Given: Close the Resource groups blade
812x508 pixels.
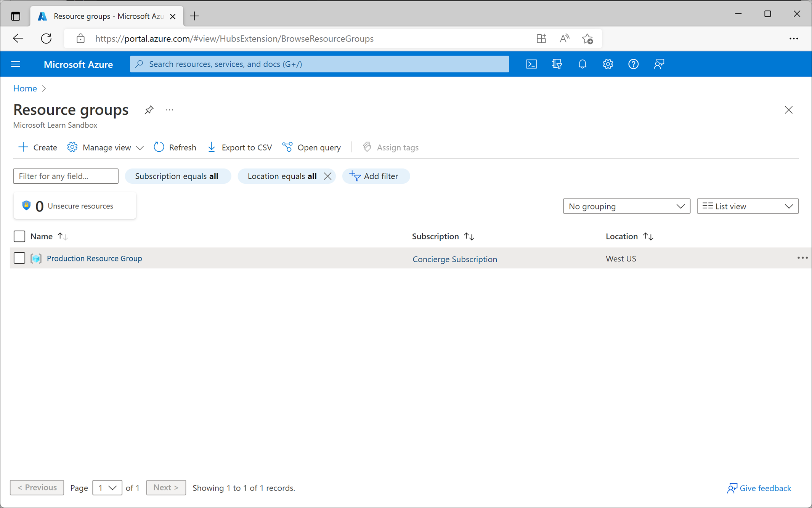Looking at the screenshot, I should (x=789, y=110).
